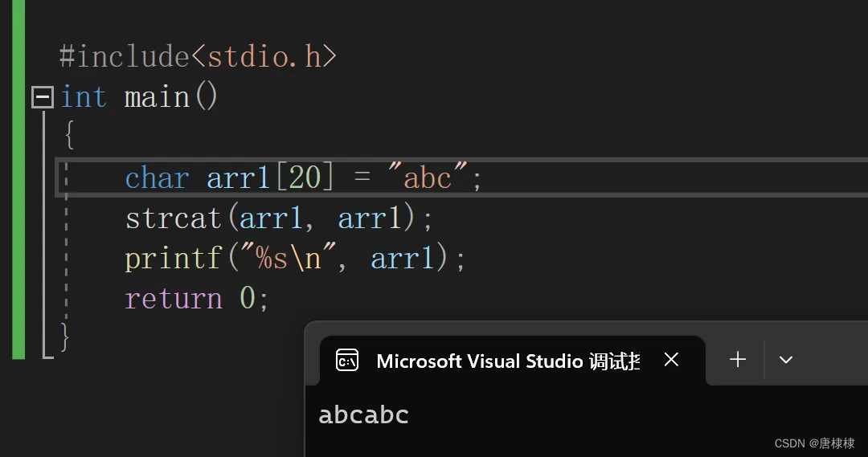Click the char keyword in declaration
Viewport: 868px width, 457px height.
[x=157, y=177]
